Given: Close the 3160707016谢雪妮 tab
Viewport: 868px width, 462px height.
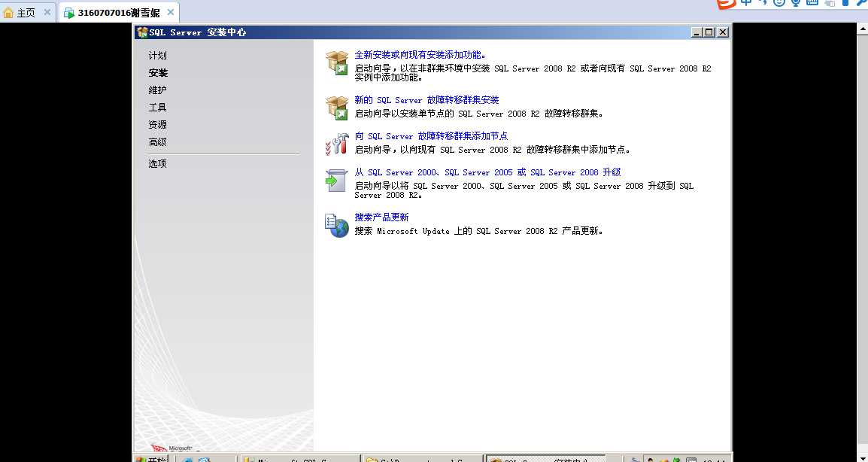Looking at the screenshot, I should tap(171, 12).
